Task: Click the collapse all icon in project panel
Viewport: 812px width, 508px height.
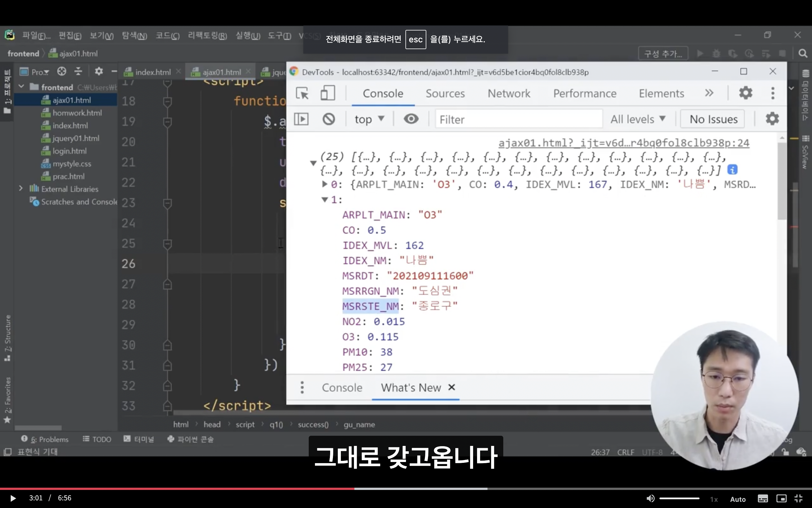Action: coord(78,72)
